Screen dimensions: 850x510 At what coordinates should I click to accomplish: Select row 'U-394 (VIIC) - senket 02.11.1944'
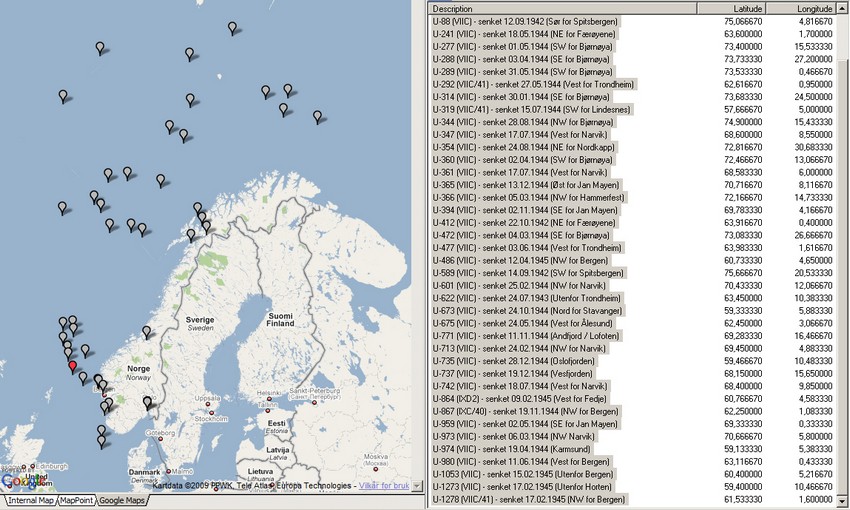[633, 210]
